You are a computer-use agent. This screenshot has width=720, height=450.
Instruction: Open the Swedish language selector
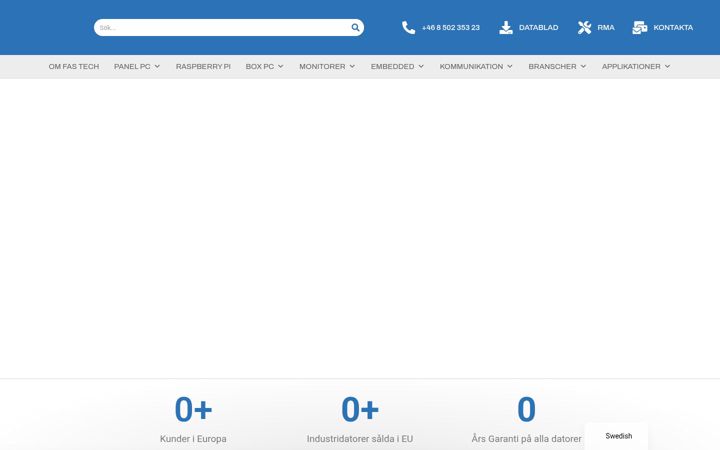616,436
